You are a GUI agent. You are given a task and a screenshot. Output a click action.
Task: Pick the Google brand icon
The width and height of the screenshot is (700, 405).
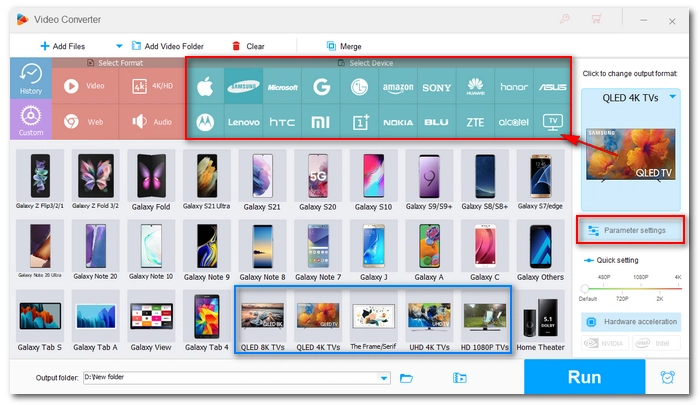click(321, 87)
